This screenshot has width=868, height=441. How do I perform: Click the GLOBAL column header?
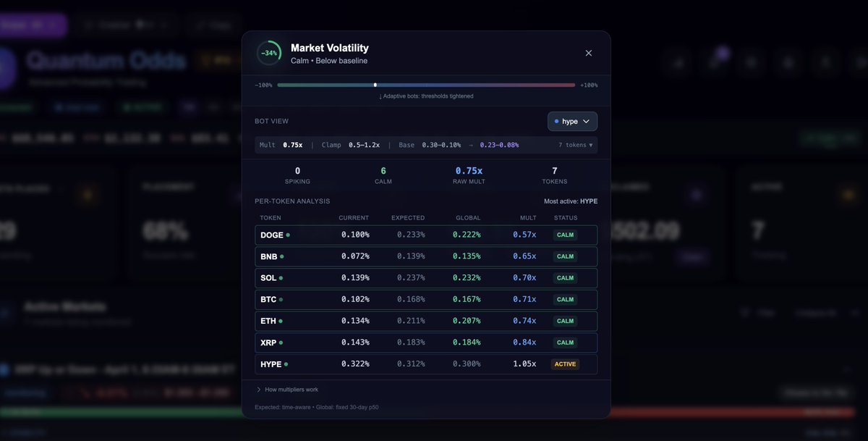coord(468,218)
